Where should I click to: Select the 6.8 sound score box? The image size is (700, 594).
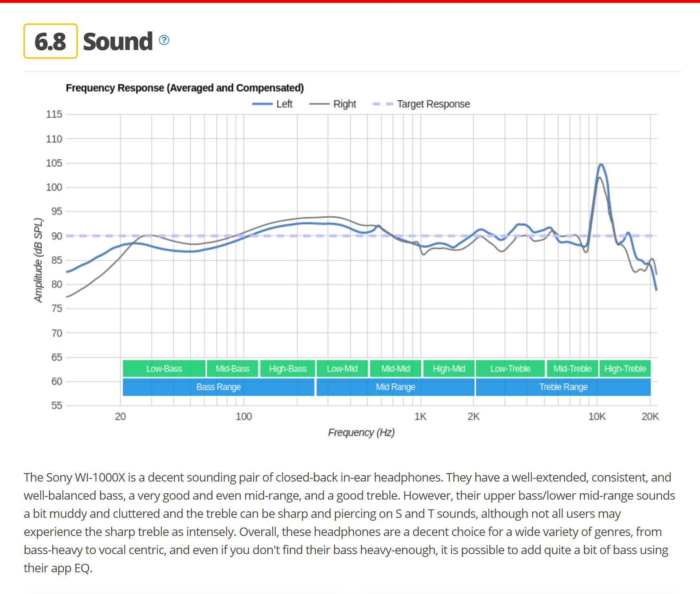(50, 41)
